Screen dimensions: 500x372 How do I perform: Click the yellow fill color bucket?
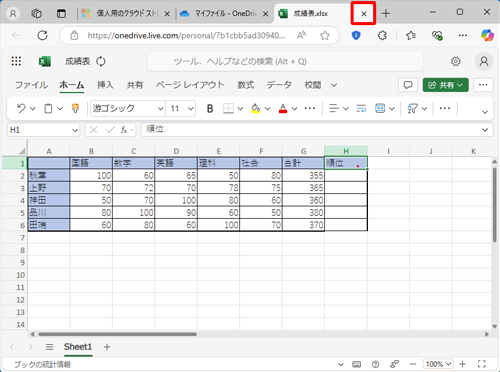click(x=256, y=108)
